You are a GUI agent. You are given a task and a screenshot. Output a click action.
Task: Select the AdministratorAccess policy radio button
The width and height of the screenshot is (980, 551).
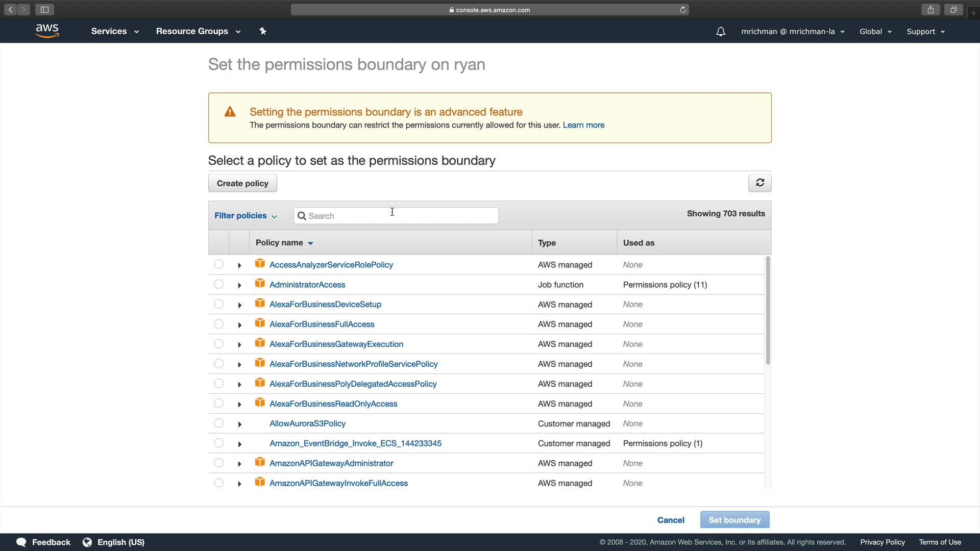tap(218, 284)
